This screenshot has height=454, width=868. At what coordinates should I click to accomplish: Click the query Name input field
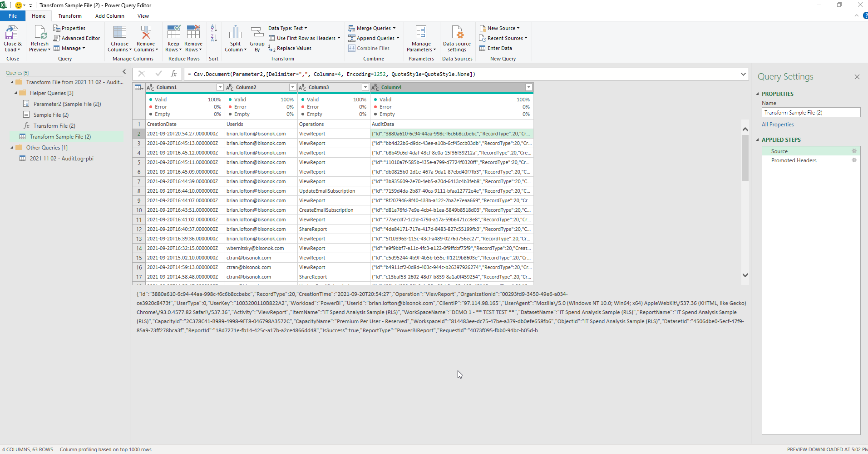pyautogui.click(x=811, y=112)
